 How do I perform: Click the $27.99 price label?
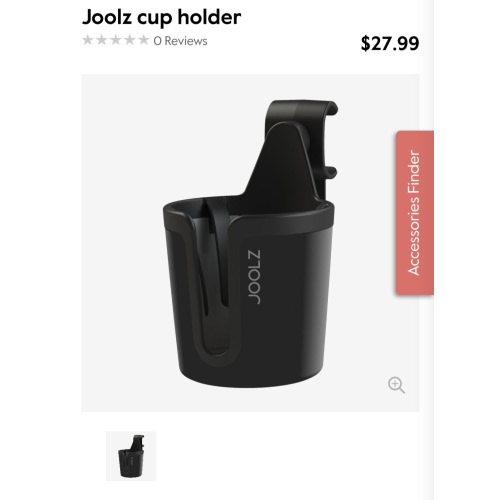(x=390, y=43)
